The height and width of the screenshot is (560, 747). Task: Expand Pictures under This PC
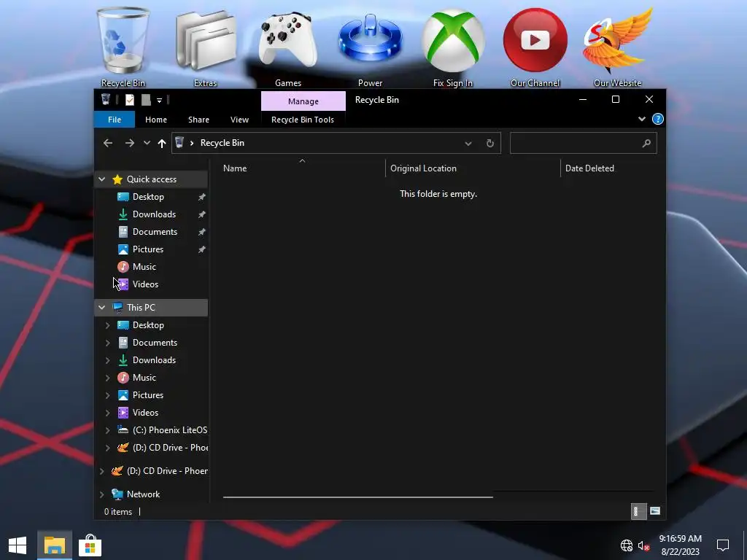pyautogui.click(x=108, y=395)
